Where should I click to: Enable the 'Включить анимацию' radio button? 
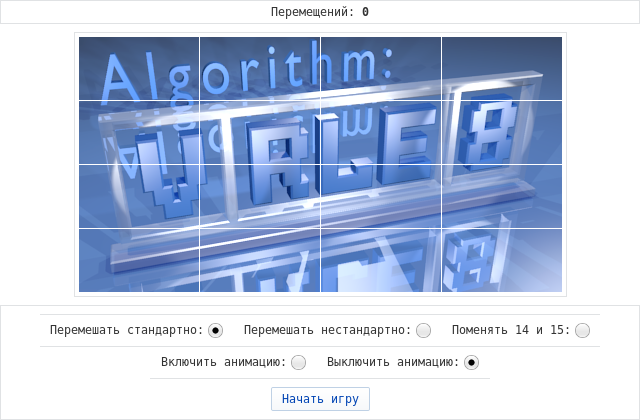[298, 362]
